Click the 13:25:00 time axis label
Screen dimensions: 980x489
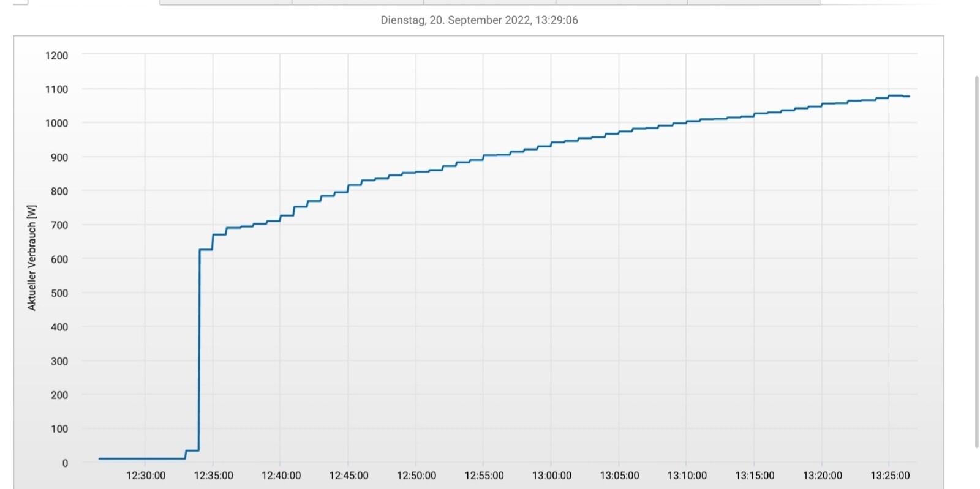click(x=890, y=476)
